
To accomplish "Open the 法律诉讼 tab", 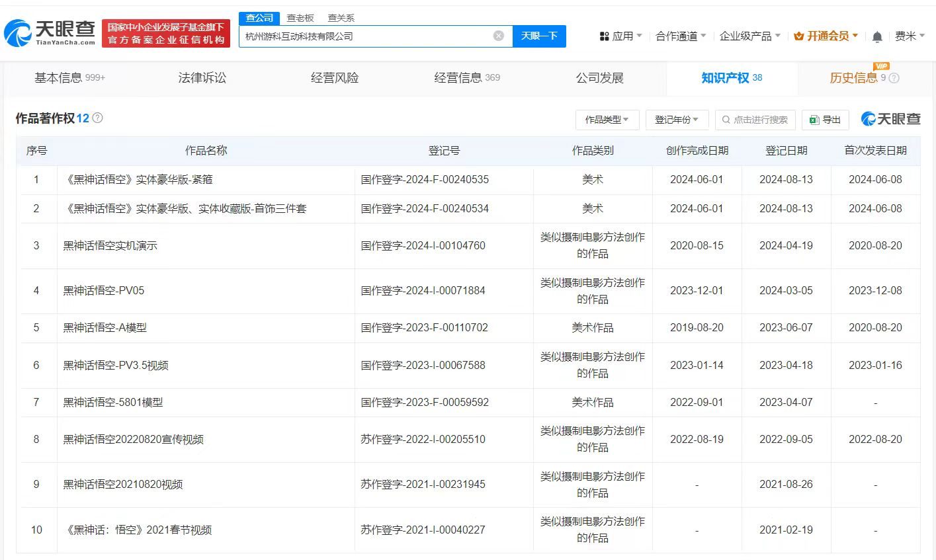I will coord(202,77).
